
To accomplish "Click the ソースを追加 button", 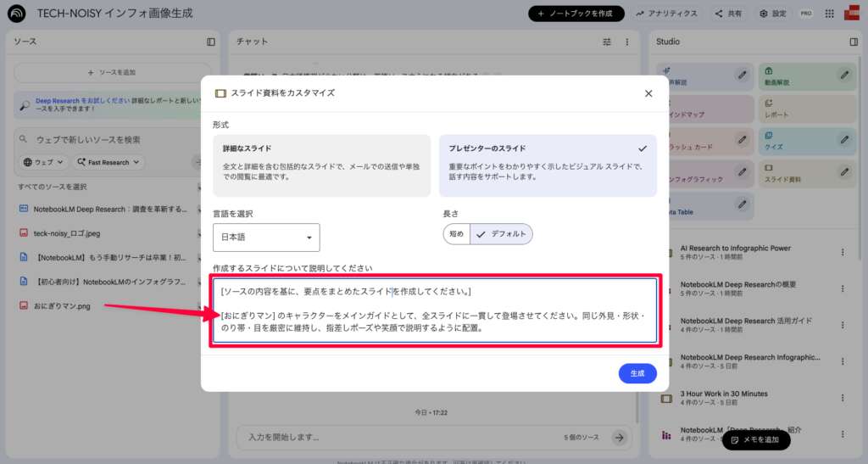I will [x=112, y=73].
